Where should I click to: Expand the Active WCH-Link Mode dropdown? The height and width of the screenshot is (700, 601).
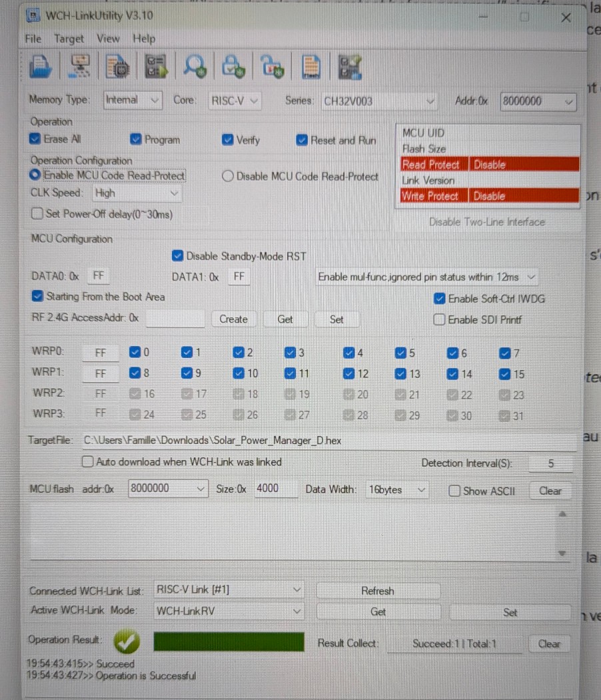click(229, 611)
